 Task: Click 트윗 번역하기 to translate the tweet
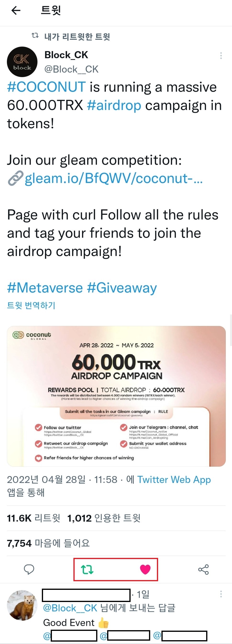(31, 305)
